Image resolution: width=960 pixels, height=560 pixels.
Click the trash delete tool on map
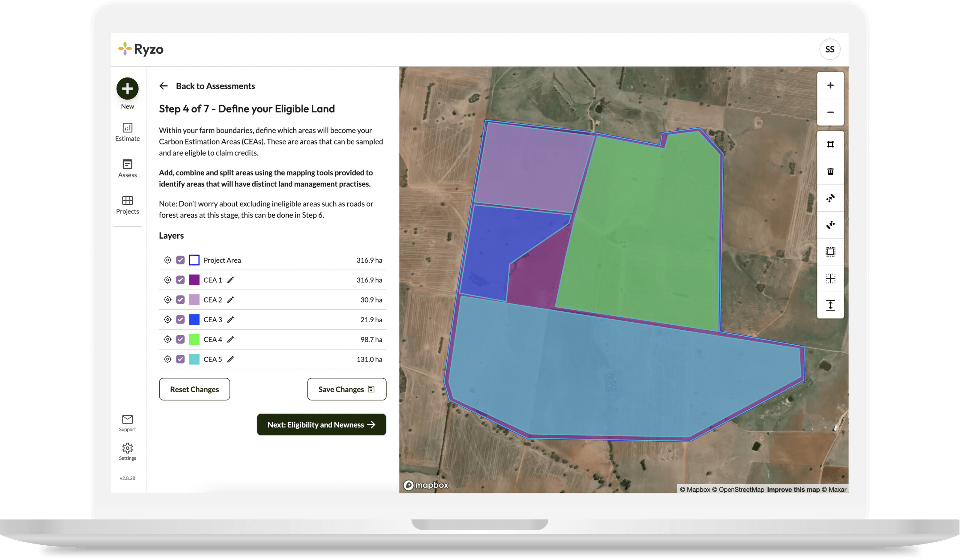(830, 171)
